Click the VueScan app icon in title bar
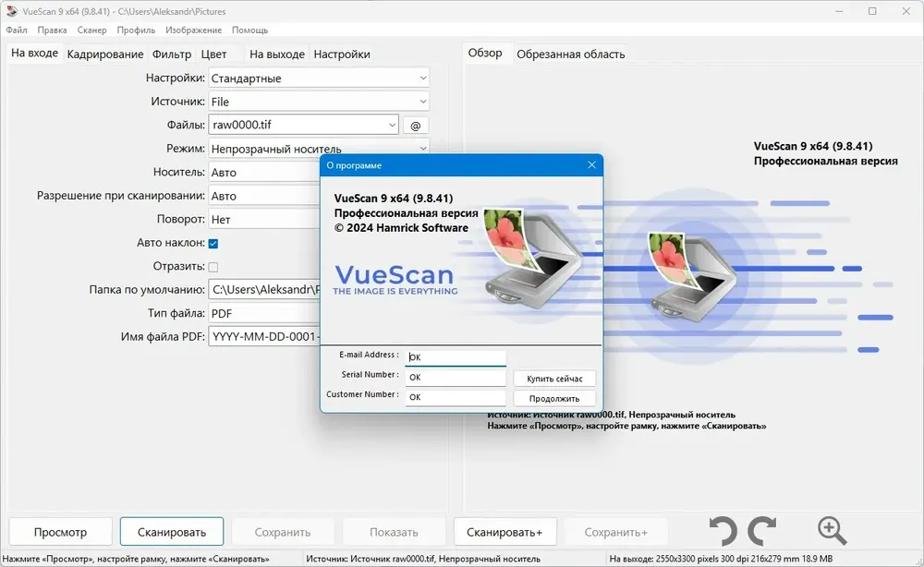The width and height of the screenshot is (924, 567). (12, 11)
